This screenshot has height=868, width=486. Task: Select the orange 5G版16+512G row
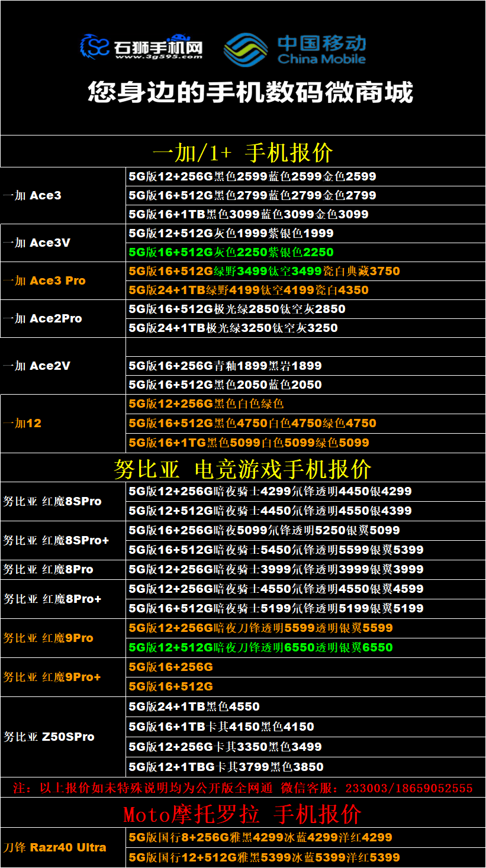tap(305, 686)
